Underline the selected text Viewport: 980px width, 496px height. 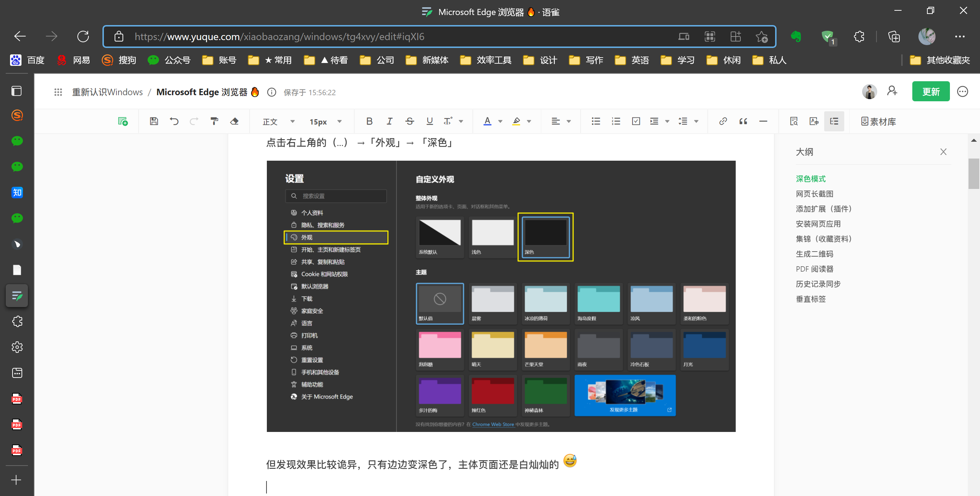(429, 122)
